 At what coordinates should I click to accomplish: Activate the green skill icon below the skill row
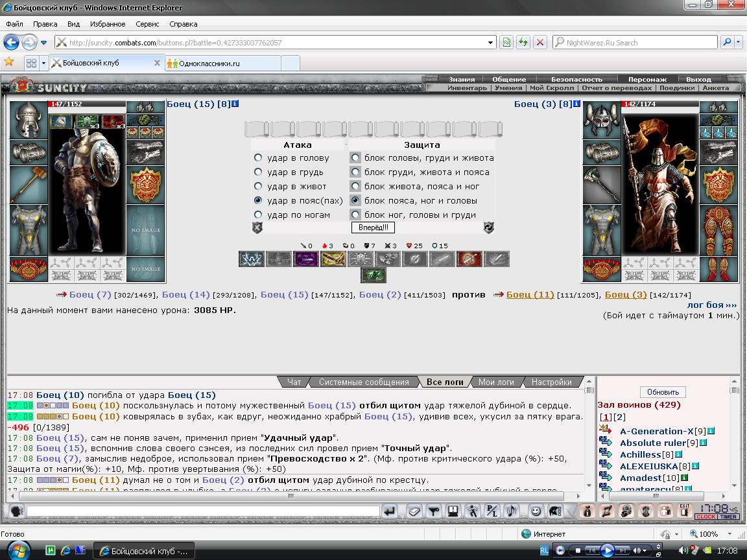click(373, 275)
